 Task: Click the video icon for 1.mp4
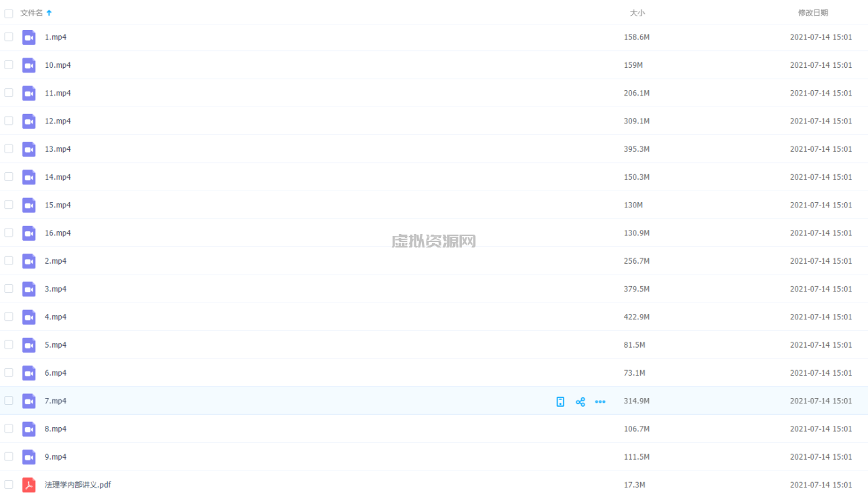[28, 37]
